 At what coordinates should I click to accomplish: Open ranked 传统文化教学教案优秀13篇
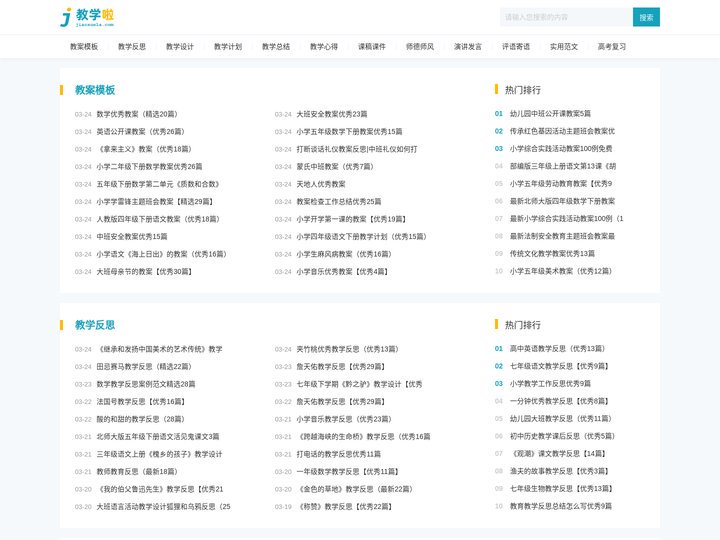click(552, 253)
